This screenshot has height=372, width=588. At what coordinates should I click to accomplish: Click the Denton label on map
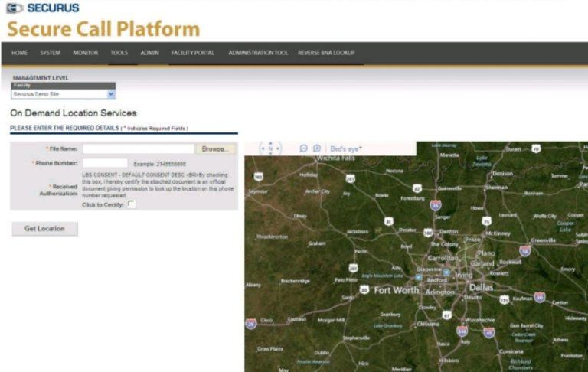(449, 232)
